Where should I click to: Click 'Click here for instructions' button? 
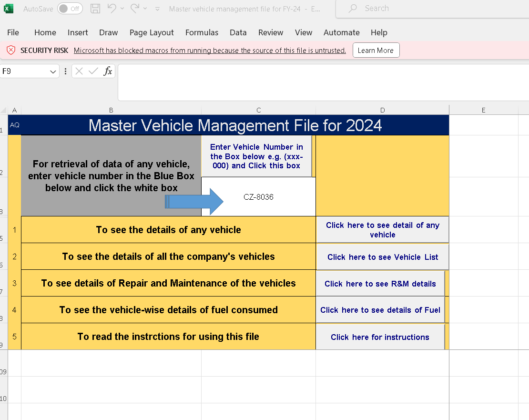point(380,337)
